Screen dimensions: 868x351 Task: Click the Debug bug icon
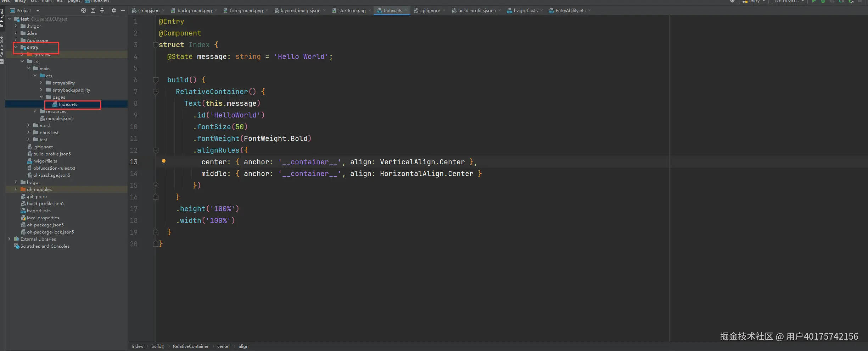click(823, 1)
